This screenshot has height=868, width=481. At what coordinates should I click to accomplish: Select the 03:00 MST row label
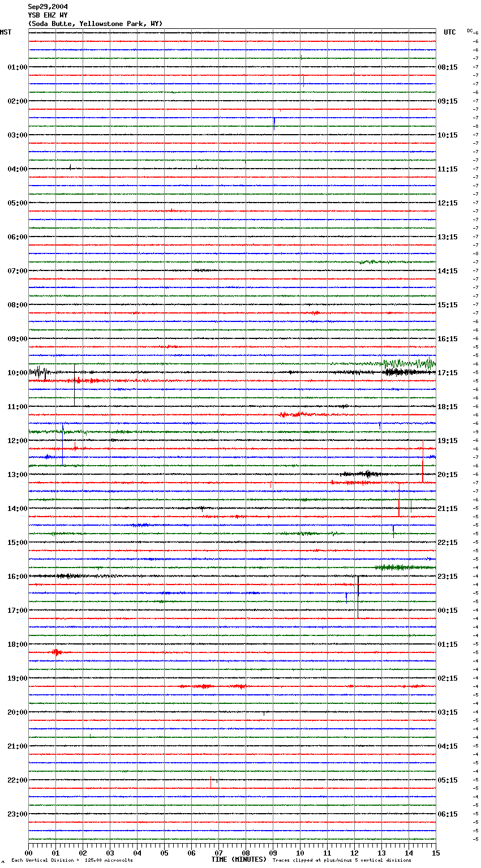tap(18, 135)
